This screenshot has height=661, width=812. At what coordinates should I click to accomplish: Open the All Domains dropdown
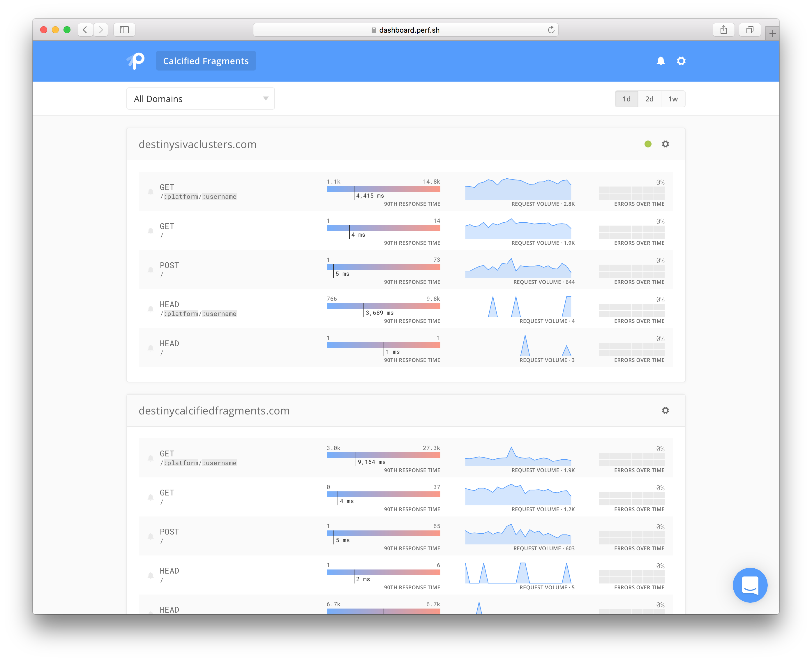(201, 99)
